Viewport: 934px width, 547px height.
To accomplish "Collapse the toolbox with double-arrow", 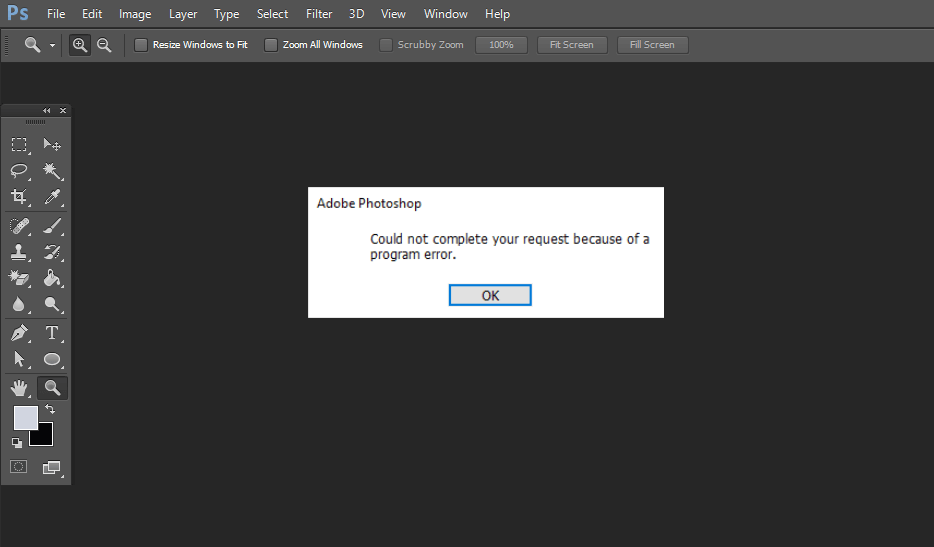I will pyautogui.click(x=46, y=110).
